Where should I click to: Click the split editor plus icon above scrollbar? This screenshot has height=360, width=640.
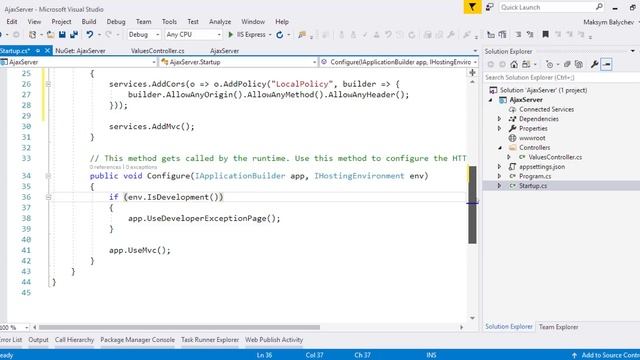pos(472,73)
